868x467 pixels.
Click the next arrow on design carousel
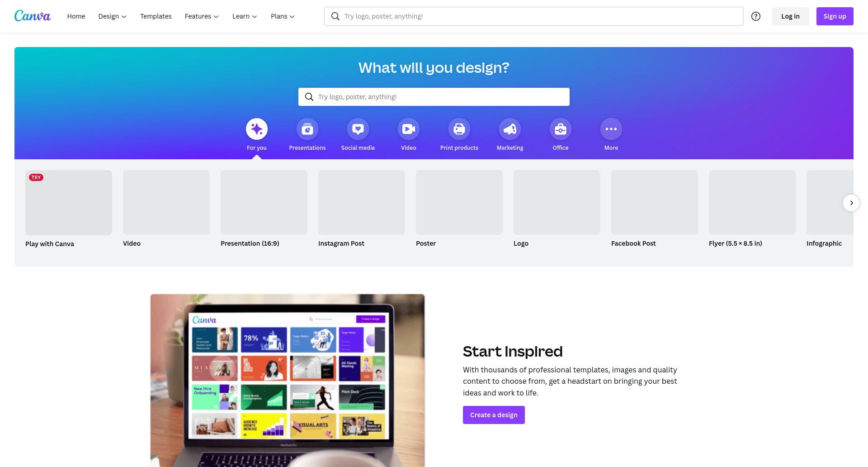(x=851, y=203)
